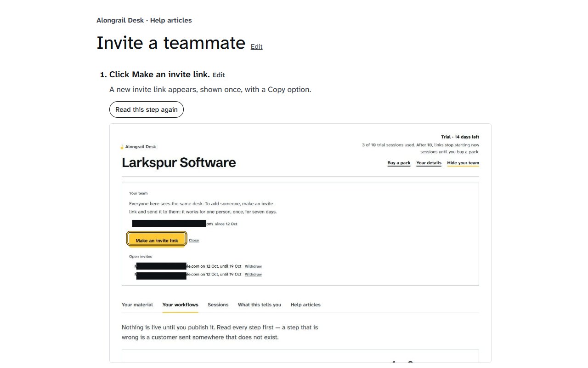Click the Your team label
The width and height of the screenshot is (588, 368).
coord(138,193)
